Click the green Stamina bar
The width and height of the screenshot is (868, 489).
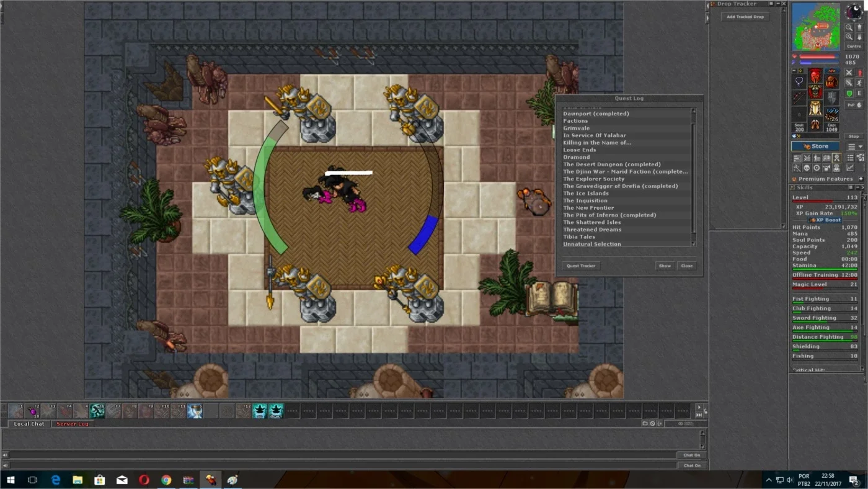click(825, 269)
